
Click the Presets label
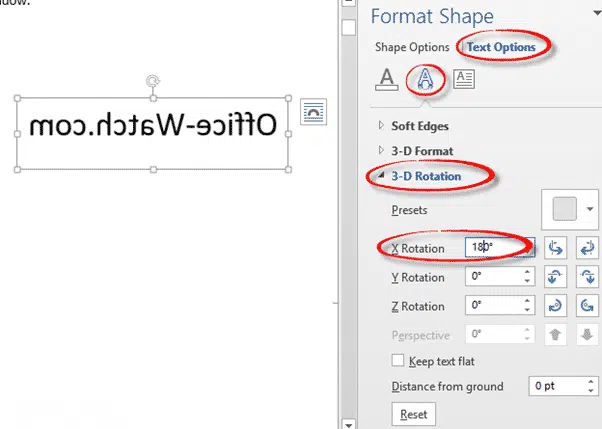409,210
